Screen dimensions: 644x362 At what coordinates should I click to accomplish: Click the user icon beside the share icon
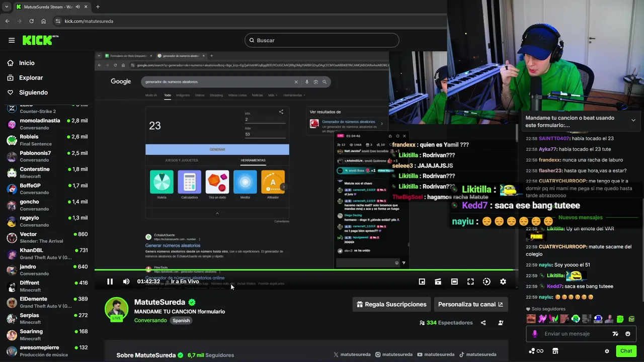(501, 323)
